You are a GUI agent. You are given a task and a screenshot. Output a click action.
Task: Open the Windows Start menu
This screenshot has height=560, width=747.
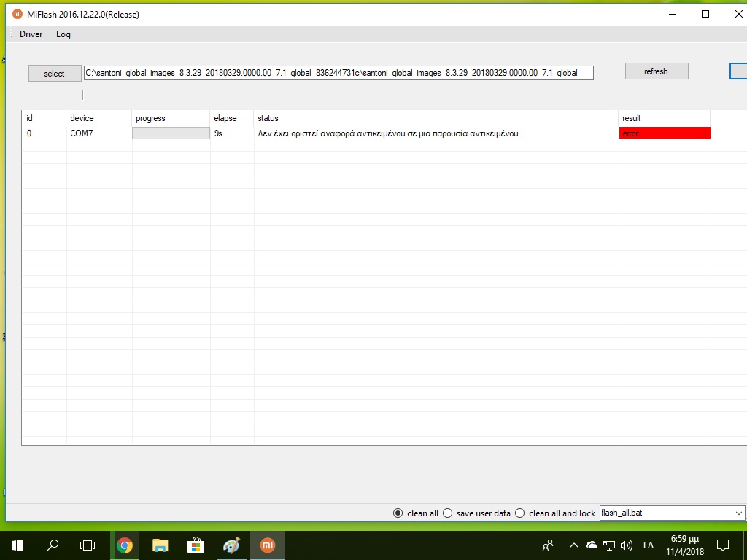click(x=18, y=545)
